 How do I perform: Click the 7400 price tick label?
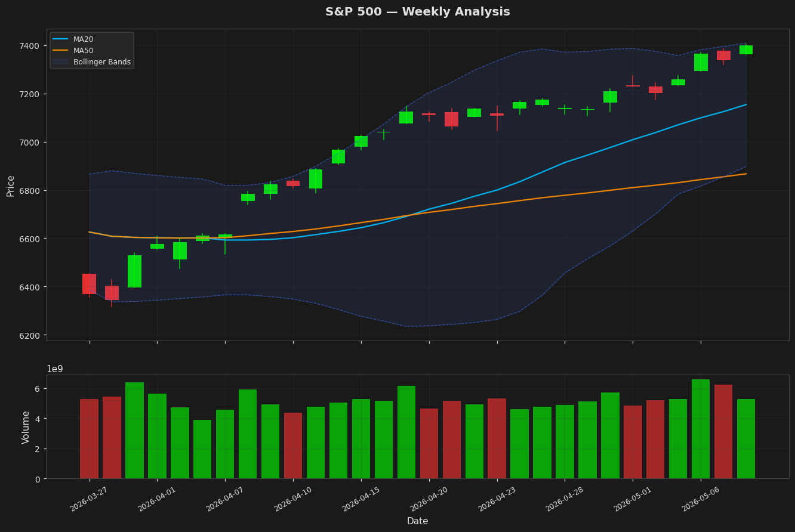(29, 46)
